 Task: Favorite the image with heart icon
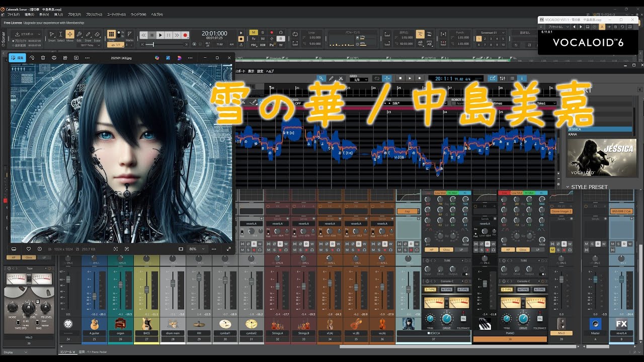tap(29, 249)
